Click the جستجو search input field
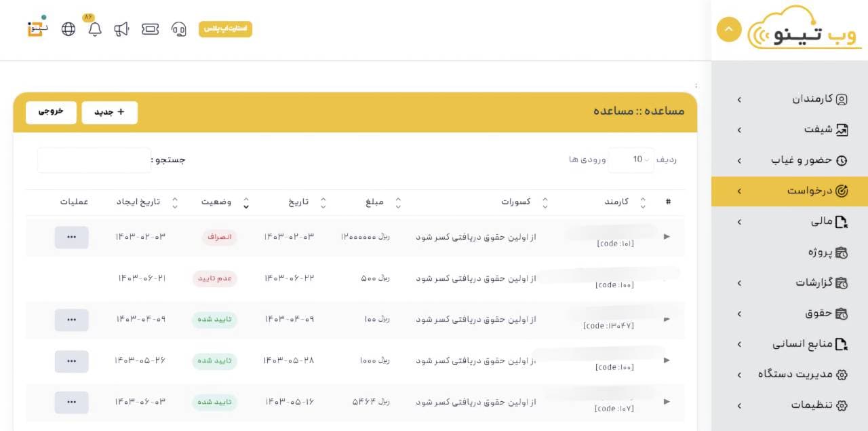 point(94,160)
